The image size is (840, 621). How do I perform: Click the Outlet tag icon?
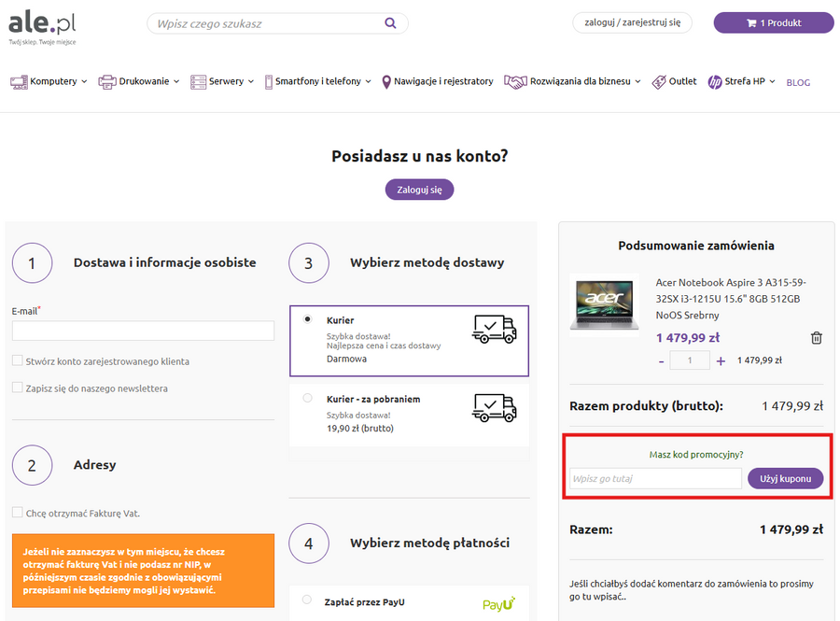[659, 82]
